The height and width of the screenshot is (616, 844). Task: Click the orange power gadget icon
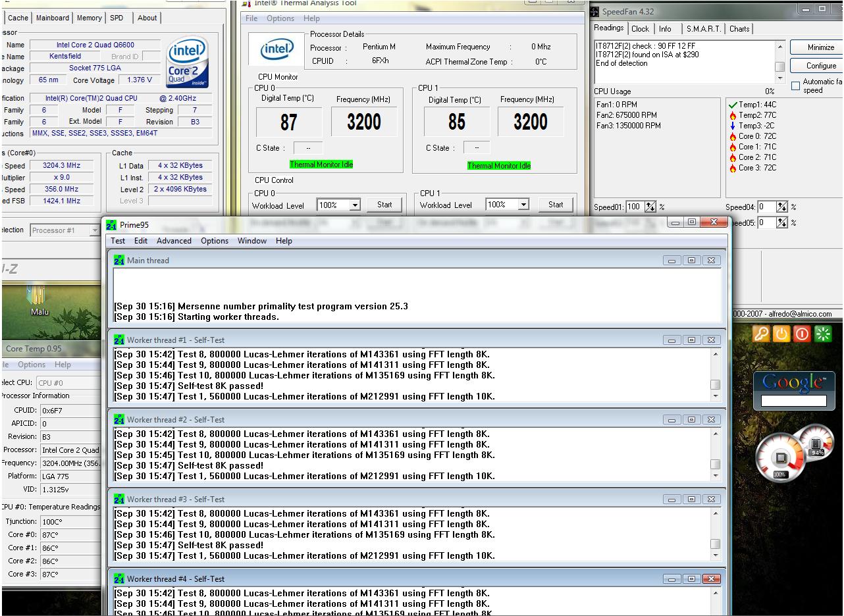[x=781, y=334]
